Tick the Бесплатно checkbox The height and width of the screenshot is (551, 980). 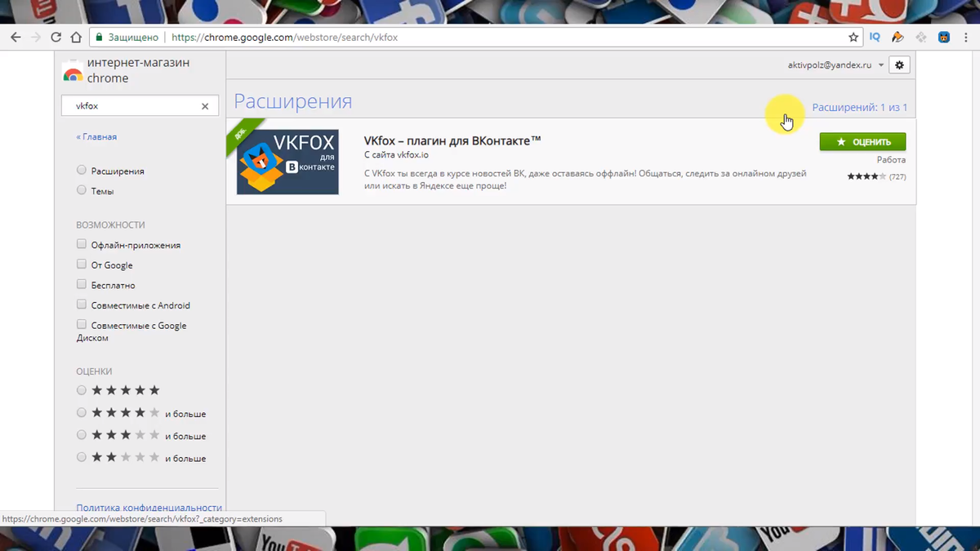pos(81,285)
